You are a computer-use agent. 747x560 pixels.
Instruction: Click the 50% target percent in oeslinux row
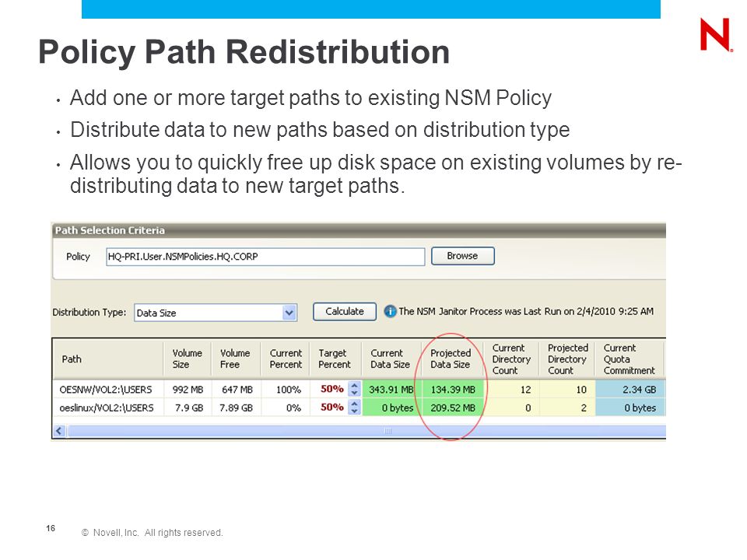pyautogui.click(x=331, y=407)
